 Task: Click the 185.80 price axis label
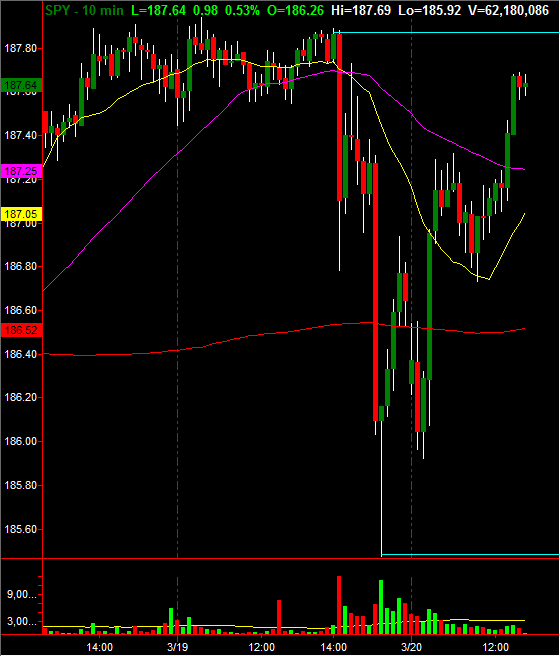20,485
